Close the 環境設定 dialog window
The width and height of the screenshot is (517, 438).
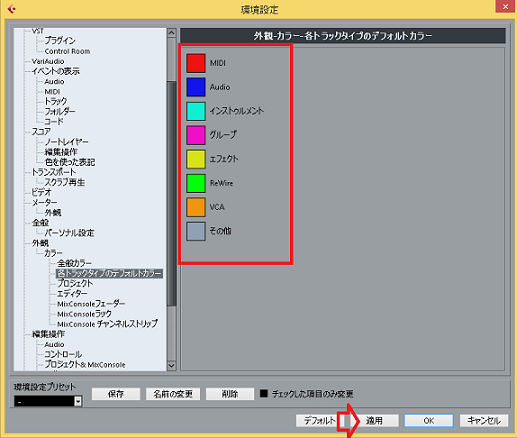coord(505,6)
